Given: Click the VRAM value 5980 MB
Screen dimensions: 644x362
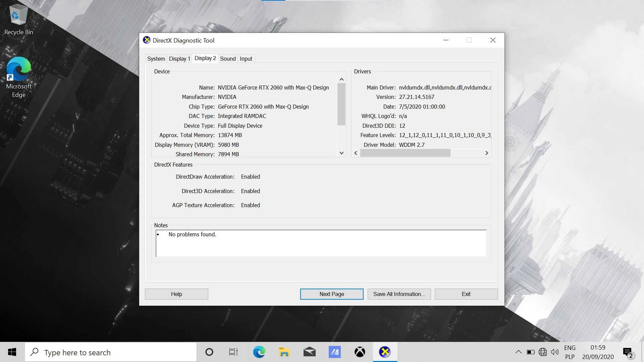Looking at the screenshot, I should coord(228,145).
